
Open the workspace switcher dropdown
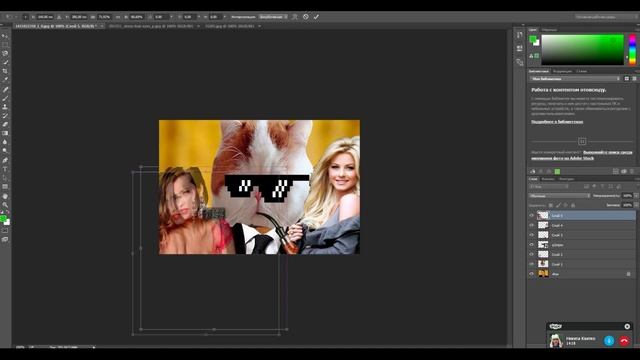[x=606, y=17]
